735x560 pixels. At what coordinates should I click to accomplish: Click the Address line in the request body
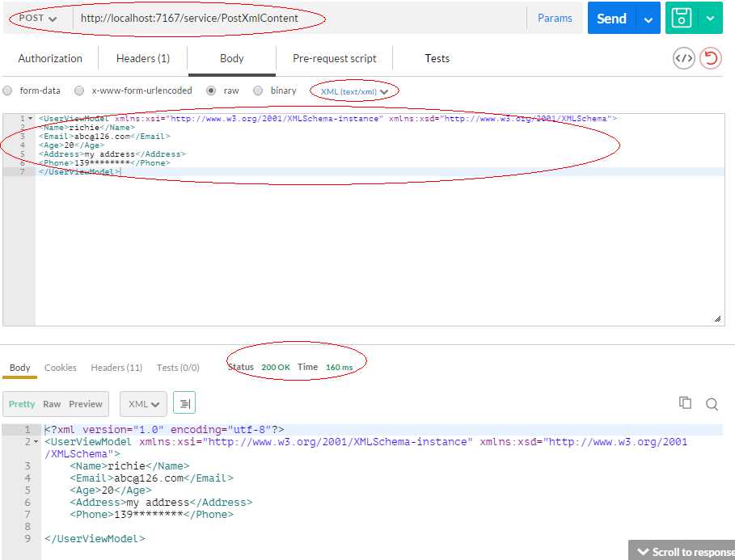[x=112, y=154]
